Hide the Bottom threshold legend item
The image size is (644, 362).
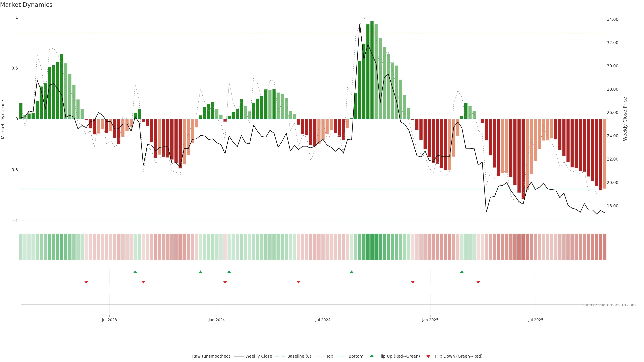[x=356, y=356]
